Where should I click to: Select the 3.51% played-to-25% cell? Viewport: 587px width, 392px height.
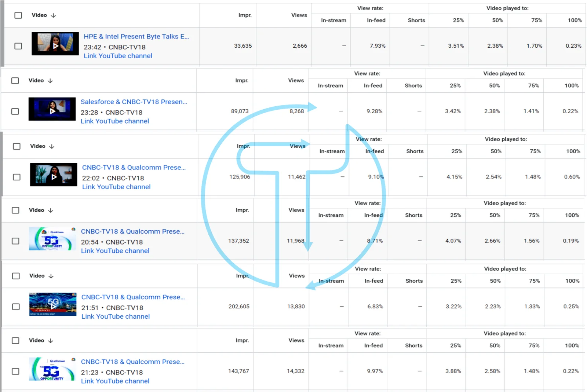tap(456, 46)
